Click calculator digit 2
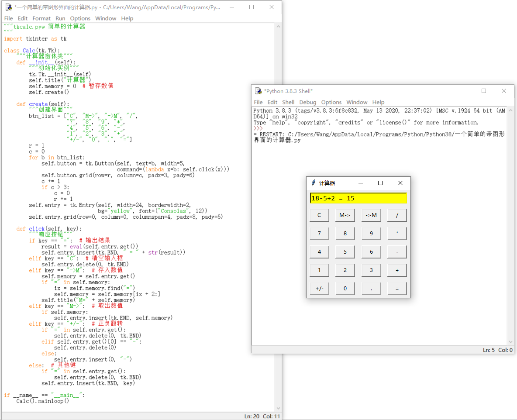This screenshot has height=420, width=517. [x=345, y=270]
